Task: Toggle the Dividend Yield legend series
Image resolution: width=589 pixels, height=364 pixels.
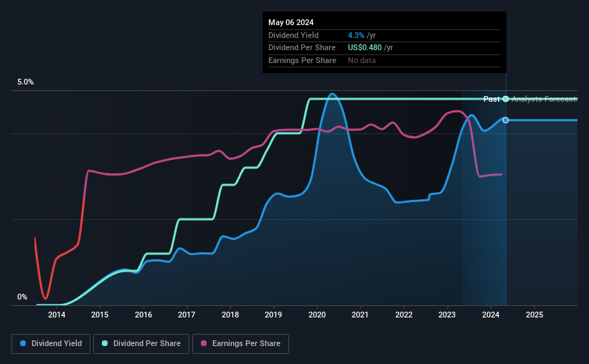Action: pyautogui.click(x=51, y=344)
